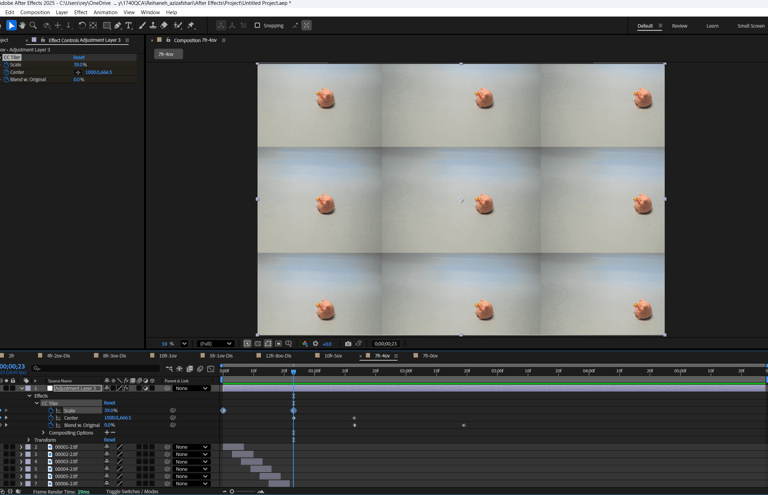Expand Compositing Options

tap(43, 432)
